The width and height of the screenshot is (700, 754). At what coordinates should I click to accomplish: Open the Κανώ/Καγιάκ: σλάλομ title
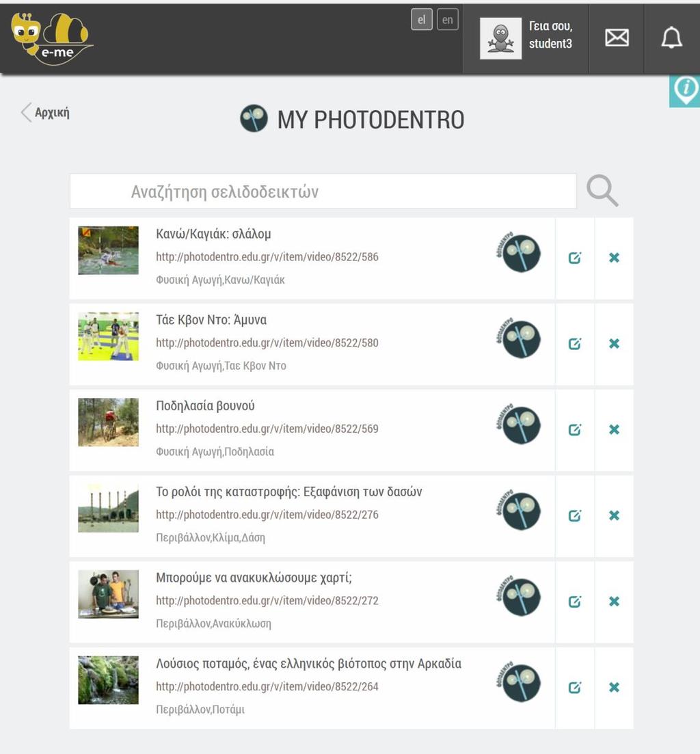click(213, 234)
